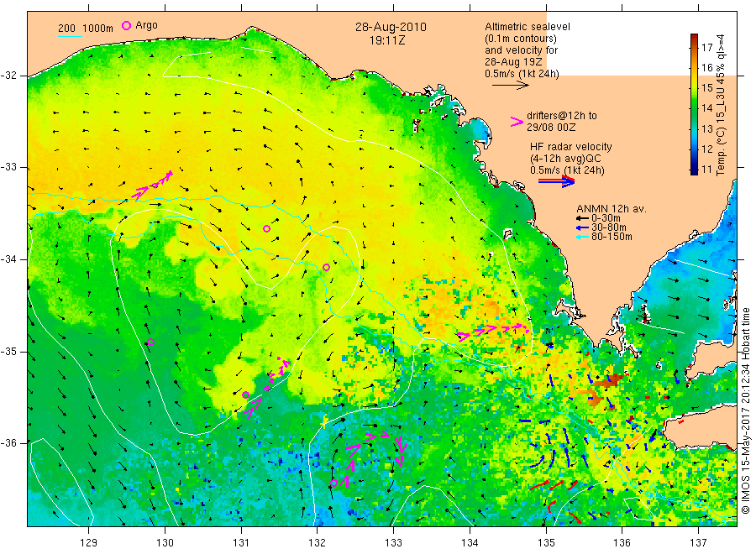Click the magenta drifter track near 130E 33.1S
Viewport: 756px width, 554px height.
point(152,185)
